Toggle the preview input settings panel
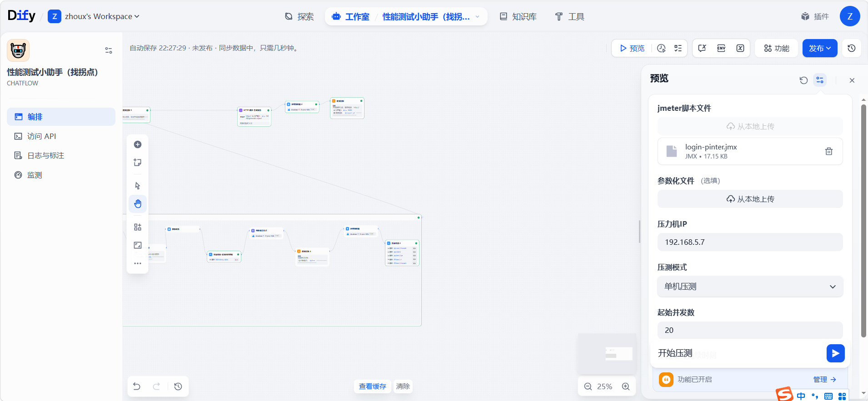Viewport: 868px width, 401px height. (820, 80)
